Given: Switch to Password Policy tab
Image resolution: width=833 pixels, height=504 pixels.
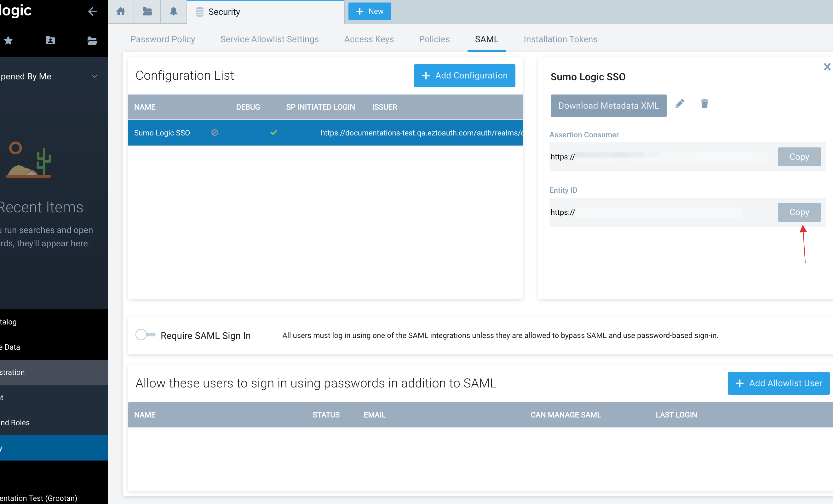Looking at the screenshot, I should point(163,39).
